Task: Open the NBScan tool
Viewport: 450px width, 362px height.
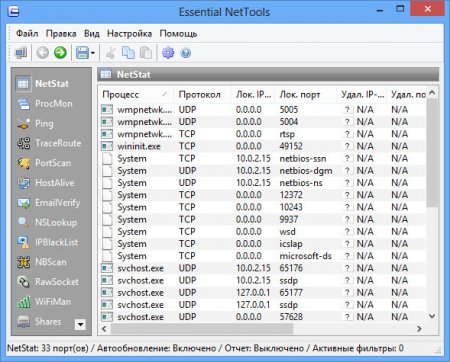Action: (42, 262)
